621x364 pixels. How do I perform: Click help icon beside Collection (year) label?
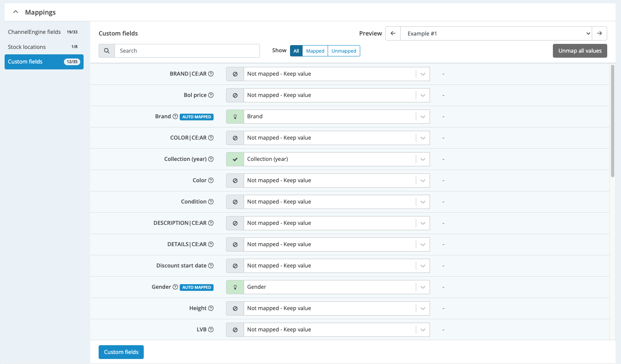click(211, 159)
